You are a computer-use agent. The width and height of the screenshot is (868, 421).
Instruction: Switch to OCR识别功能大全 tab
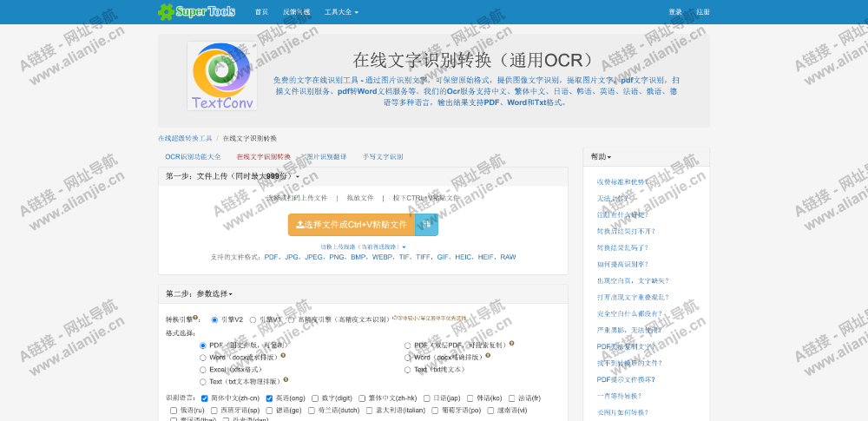tap(193, 157)
